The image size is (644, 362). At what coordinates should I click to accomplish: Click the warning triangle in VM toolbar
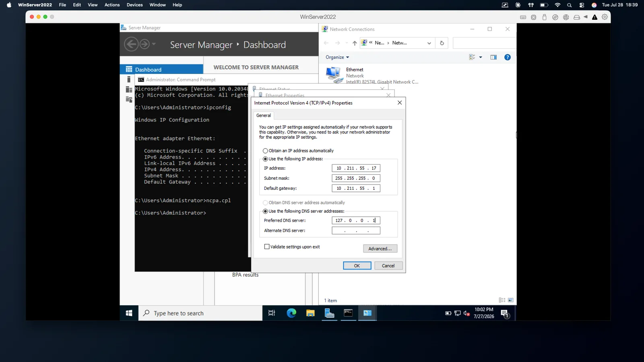(594, 17)
